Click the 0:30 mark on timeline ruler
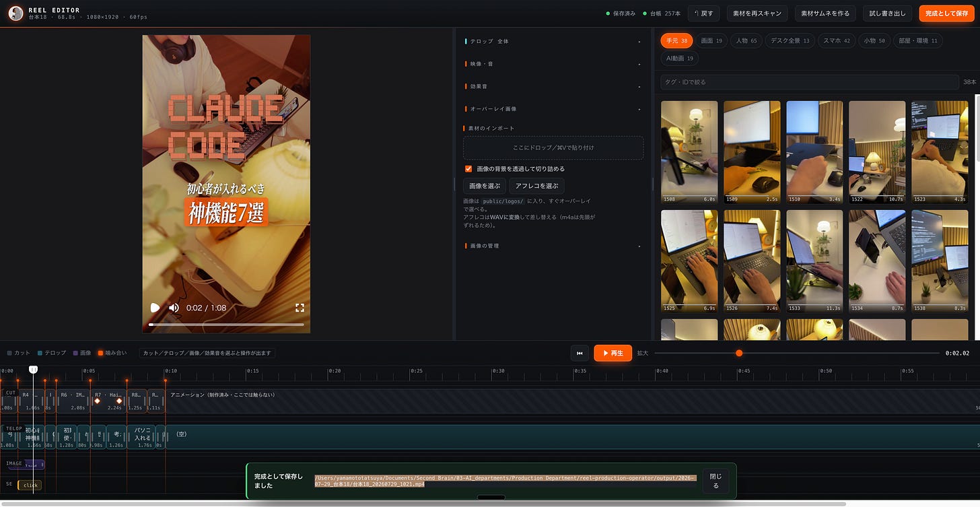 (x=498, y=371)
